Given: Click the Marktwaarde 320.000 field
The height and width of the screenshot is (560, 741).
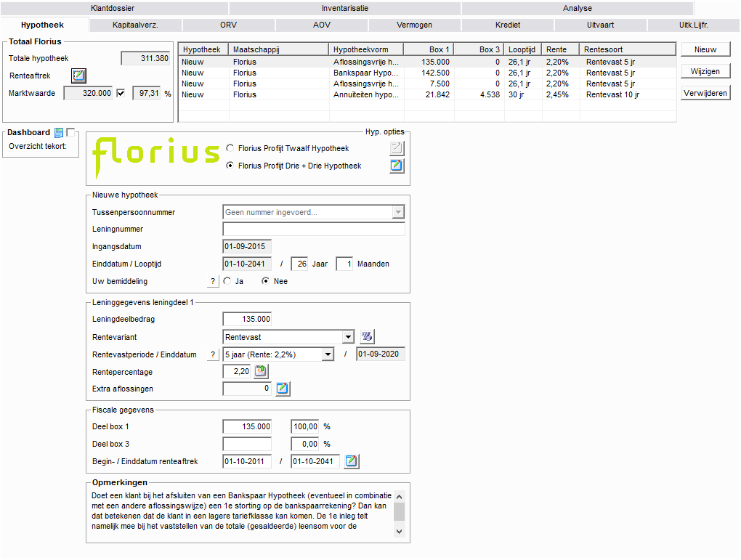Looking at the screenshot, I should point(88,93).
